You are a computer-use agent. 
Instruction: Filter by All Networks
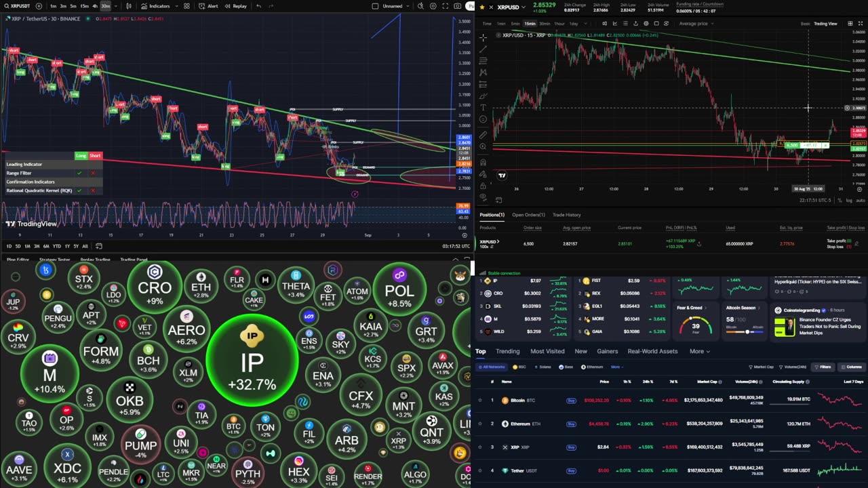coord(492,367)
